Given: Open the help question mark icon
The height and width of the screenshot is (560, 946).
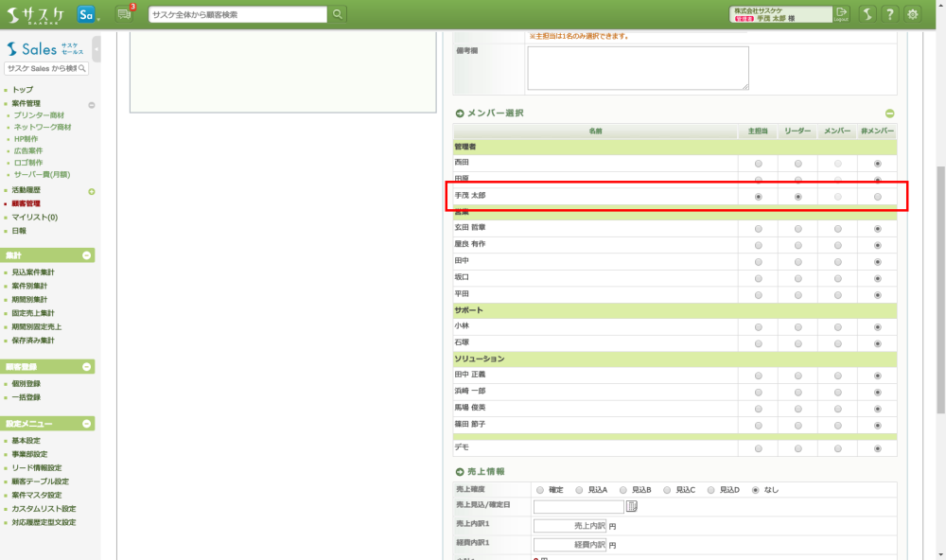Looking at the screenshot, I should tap(889, 14).
